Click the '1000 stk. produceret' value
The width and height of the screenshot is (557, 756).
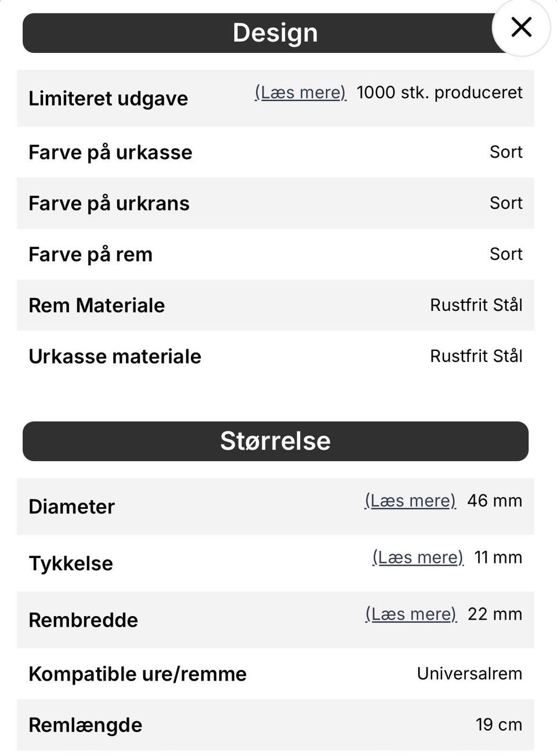coord(439,93)
